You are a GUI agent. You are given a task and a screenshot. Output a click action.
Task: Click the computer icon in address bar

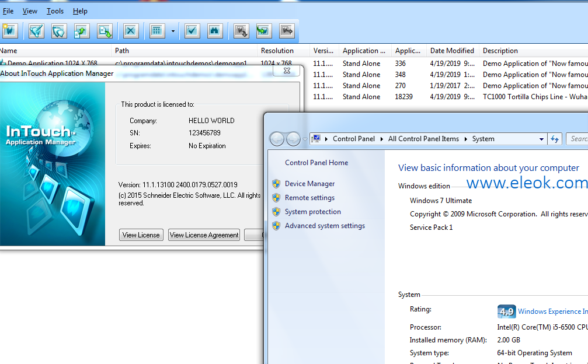click(x=316, y=139)
